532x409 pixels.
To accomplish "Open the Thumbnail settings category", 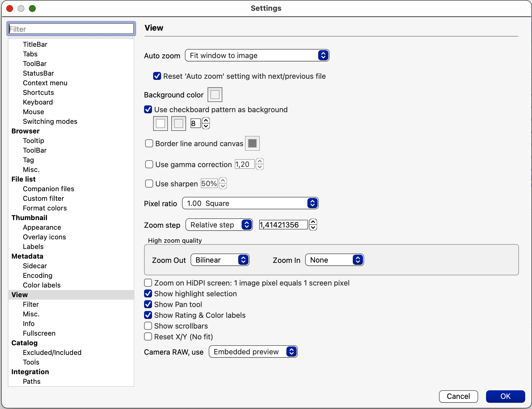I will tap(29, 218).
